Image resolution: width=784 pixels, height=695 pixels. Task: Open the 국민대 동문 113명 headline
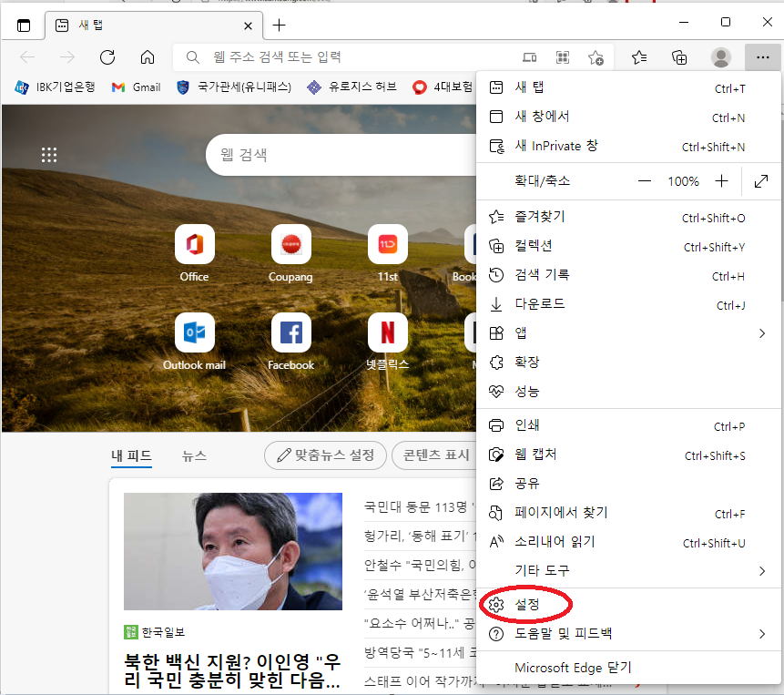(x=420, y=507)
